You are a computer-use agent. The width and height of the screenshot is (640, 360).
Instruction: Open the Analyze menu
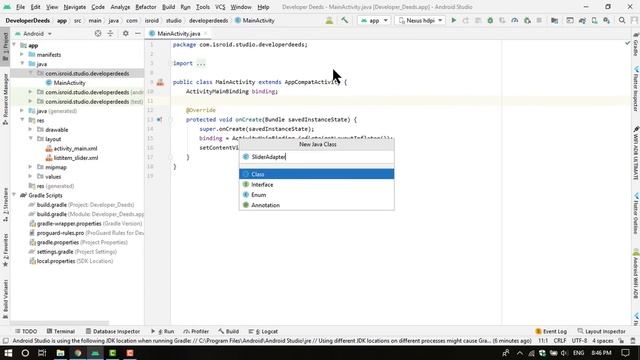point(120,7)
